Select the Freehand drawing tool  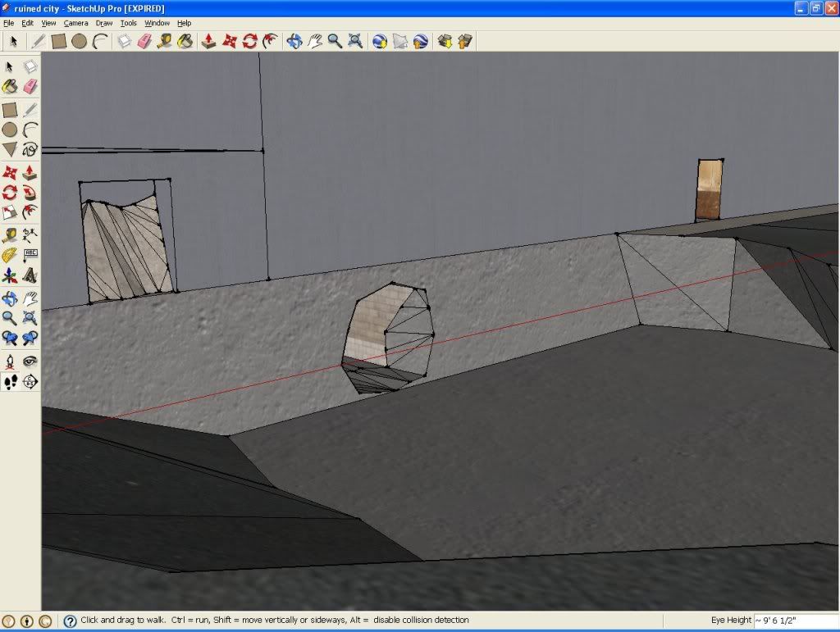tap(30, 149)
